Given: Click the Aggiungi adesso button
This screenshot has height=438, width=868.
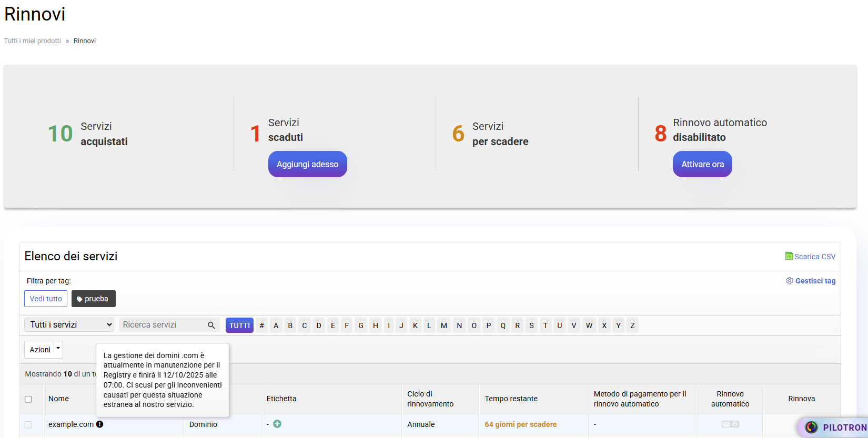Looking at the screenshot, I should click(307, 164).
